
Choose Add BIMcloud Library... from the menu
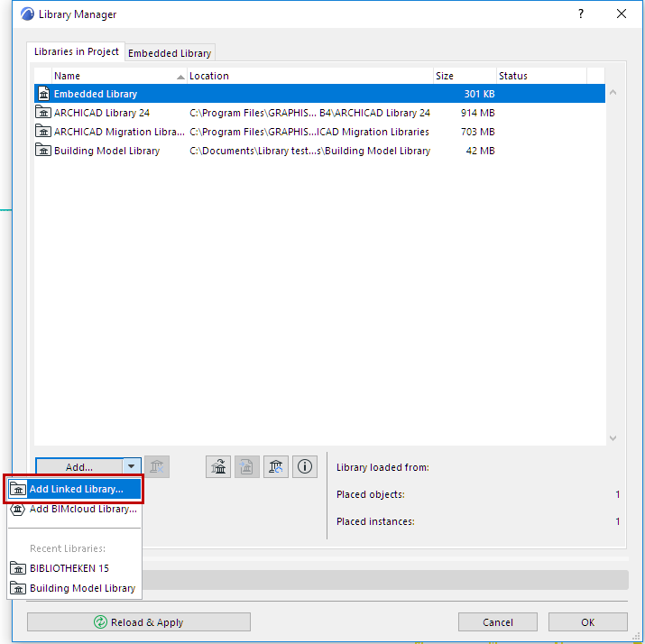(x=74, y=509)
